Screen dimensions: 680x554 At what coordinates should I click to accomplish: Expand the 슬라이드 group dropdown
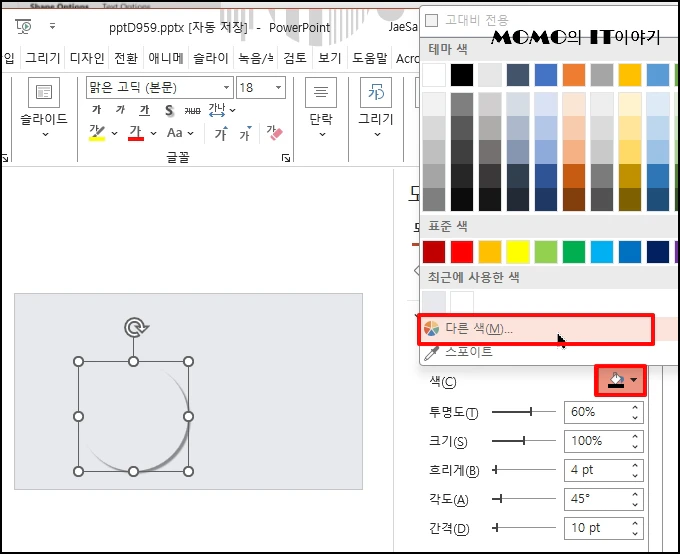tap(45, 134)
